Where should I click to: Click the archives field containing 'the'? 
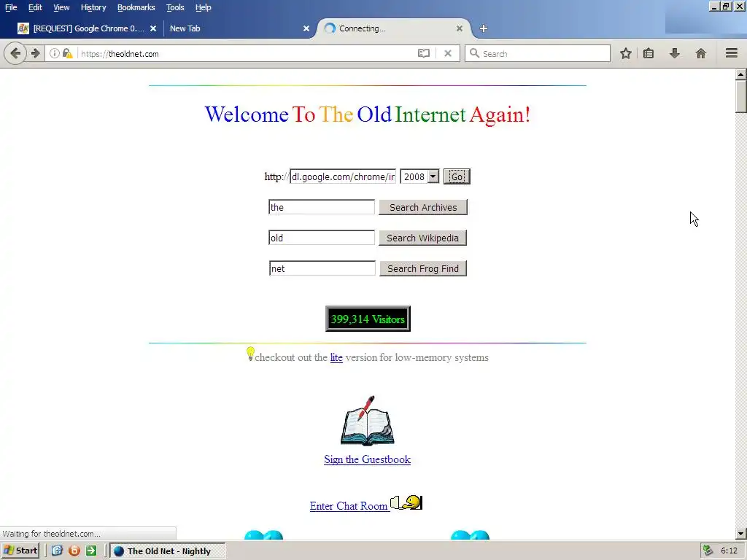coord(322,207)
